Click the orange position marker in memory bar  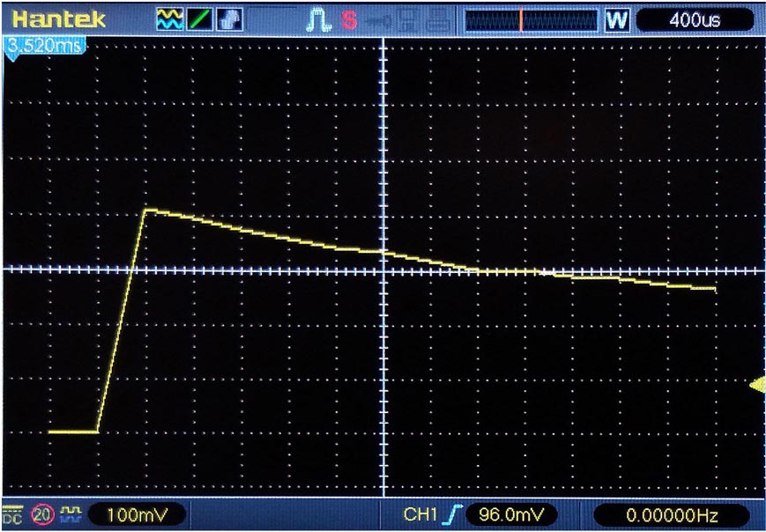pos(521,20)
